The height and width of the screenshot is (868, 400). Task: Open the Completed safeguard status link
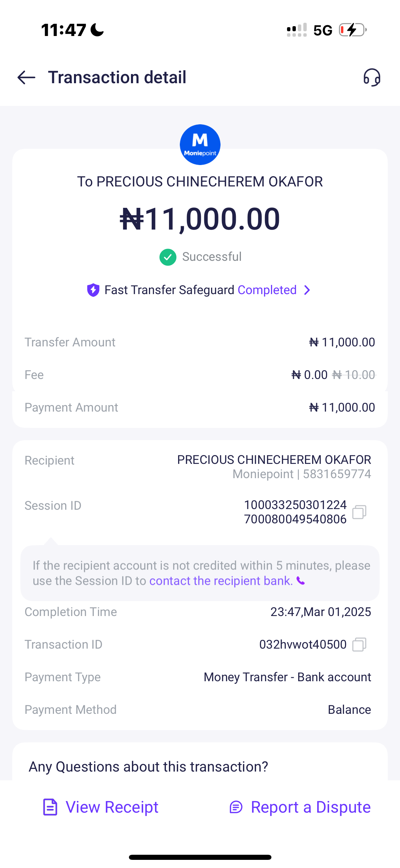click(267, 290)
